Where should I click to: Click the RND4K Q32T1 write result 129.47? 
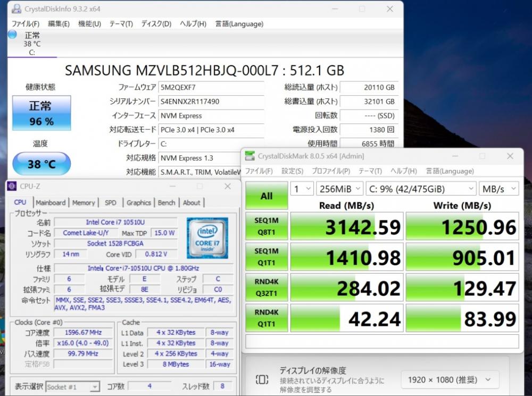[x=462, y=287]
